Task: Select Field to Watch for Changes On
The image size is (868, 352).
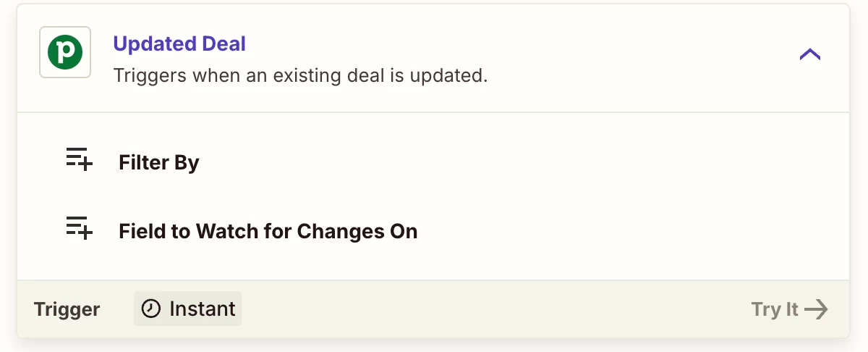Action: click(268, 232)
